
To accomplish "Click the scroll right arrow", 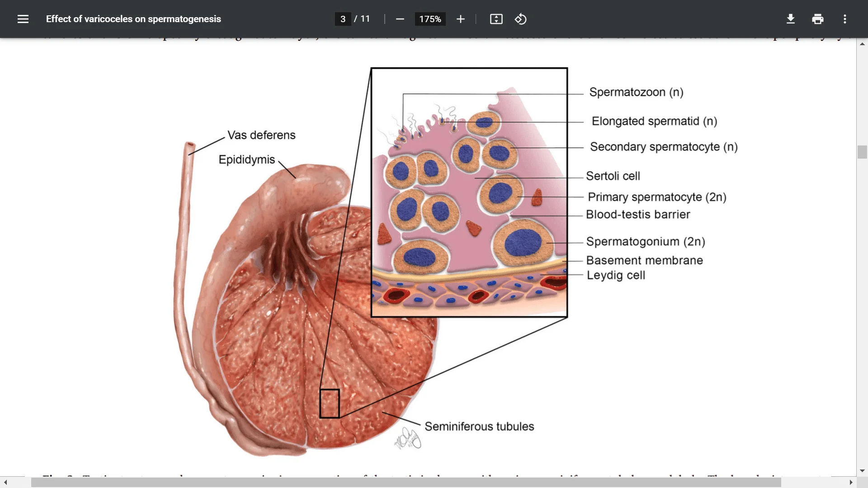I will pos(851,483).
